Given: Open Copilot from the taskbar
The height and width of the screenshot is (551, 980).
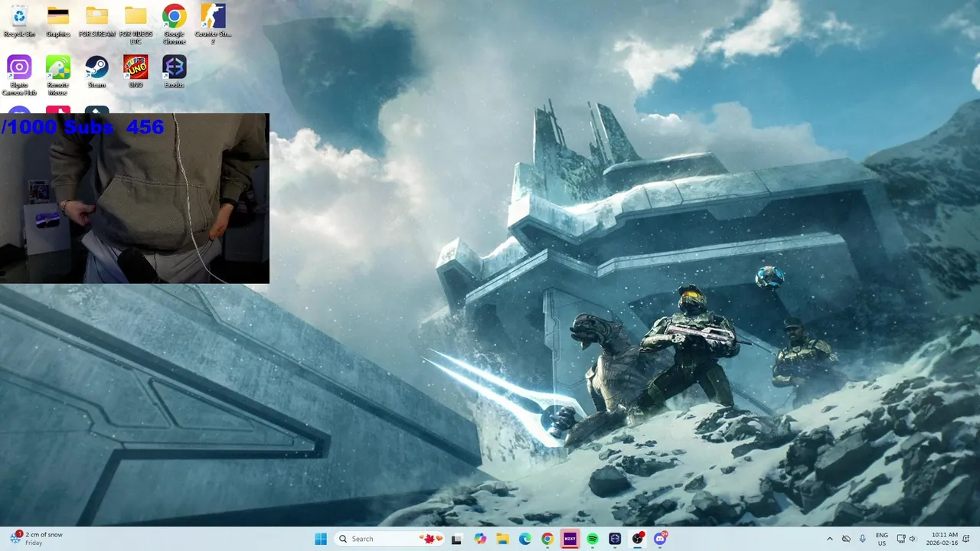Looking at the screenshot, I should (x=480, y=539).
